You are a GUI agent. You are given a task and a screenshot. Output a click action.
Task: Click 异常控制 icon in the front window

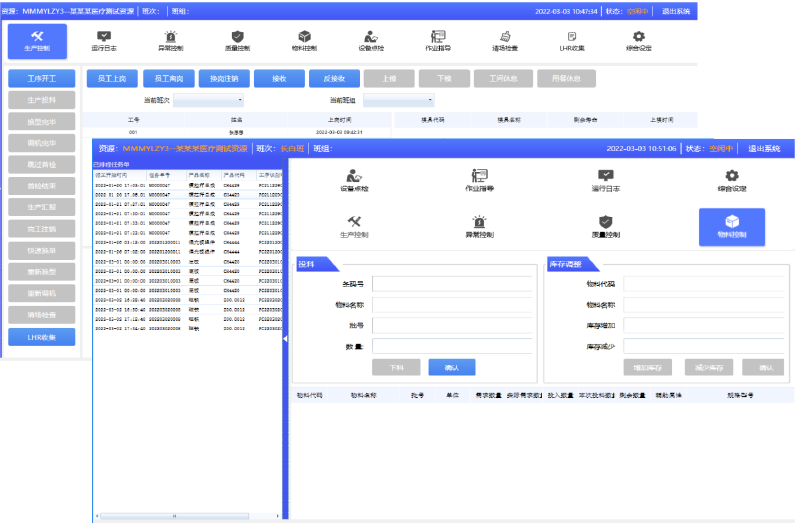(479, 227)
